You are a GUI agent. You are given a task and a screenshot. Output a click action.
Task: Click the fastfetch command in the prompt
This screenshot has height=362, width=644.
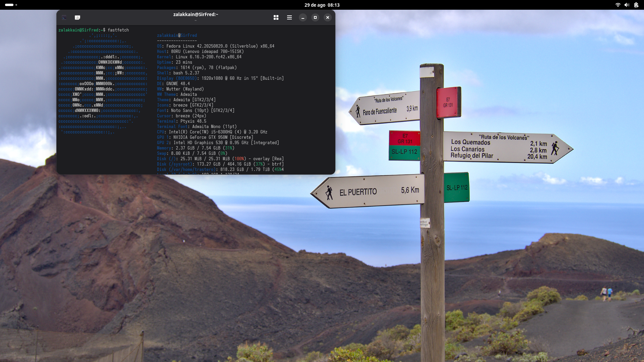[118, 30]
